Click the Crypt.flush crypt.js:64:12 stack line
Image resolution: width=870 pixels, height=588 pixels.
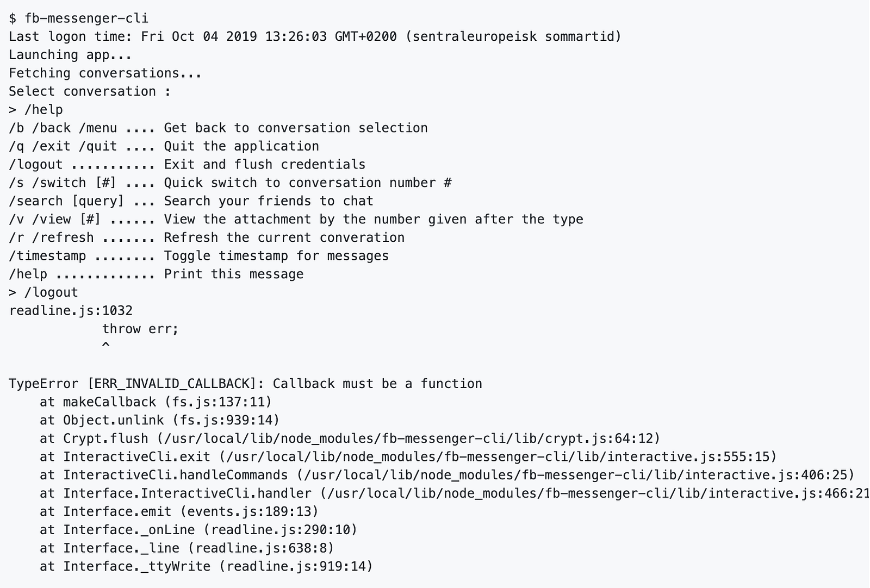pos(350,439)
